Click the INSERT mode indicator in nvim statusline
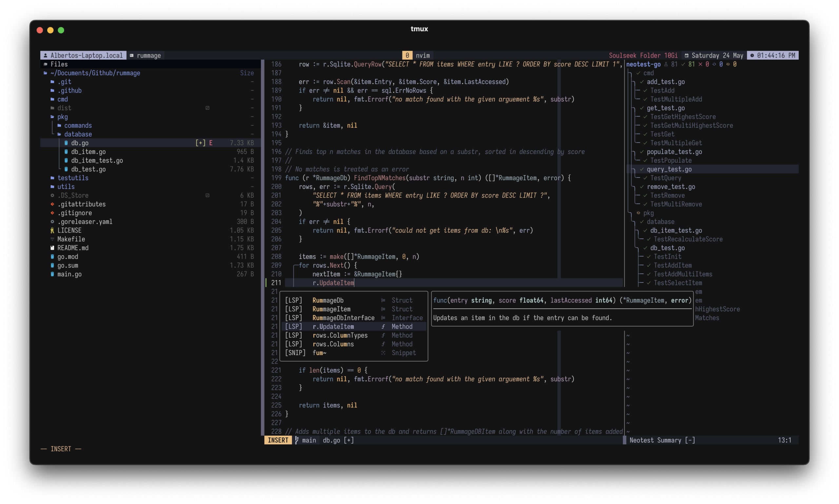 278,440
